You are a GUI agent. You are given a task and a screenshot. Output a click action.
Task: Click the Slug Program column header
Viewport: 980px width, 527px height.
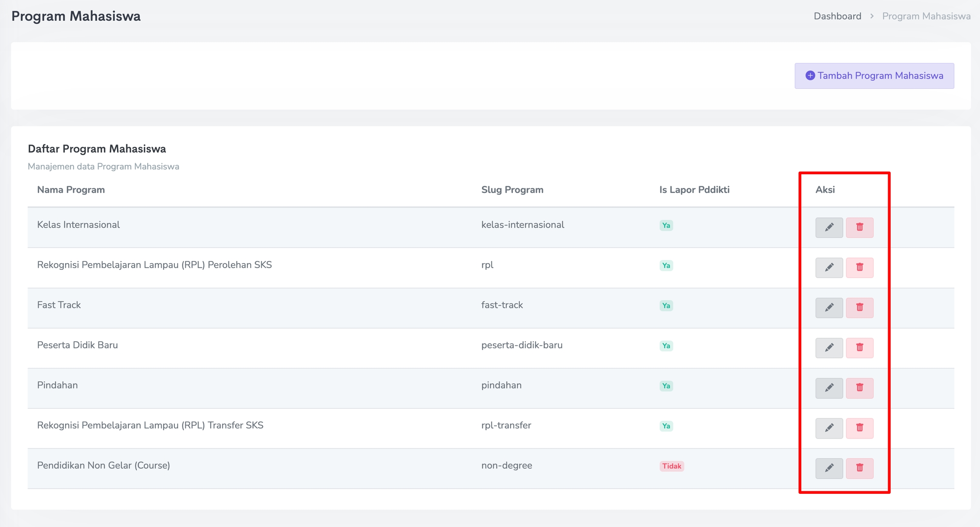click(512, 190)
